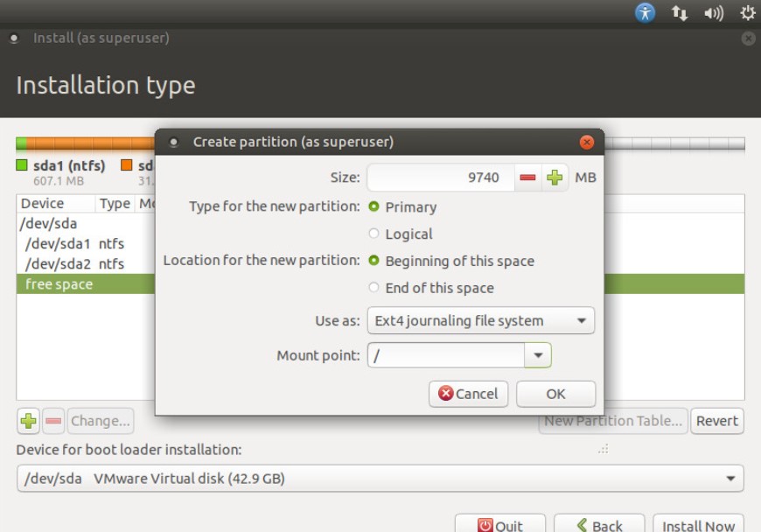Click the partition Size input field
Screen dimensions: 761x532
pos(439,178)
